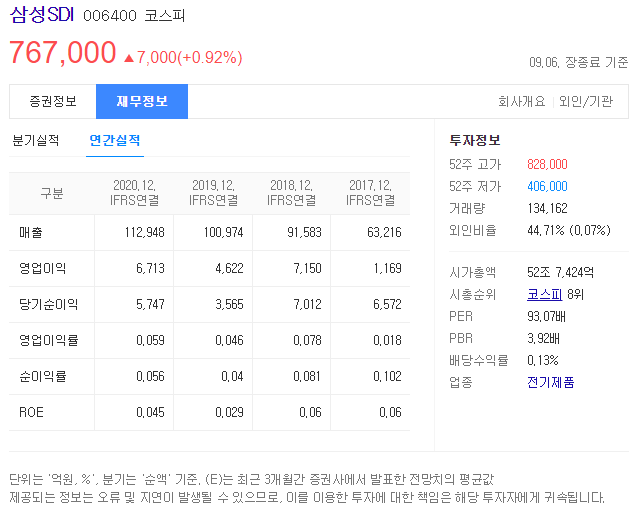634x513 pixels.
Task: Click the 코스피 market rank link
Action: click(x=545, y=294)
